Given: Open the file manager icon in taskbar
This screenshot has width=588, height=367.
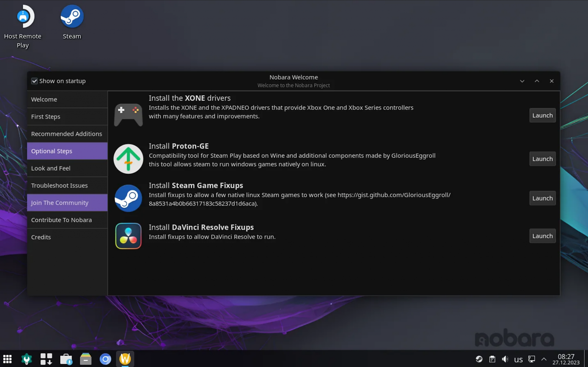Looking at the screenshot, I should point(85,359).
